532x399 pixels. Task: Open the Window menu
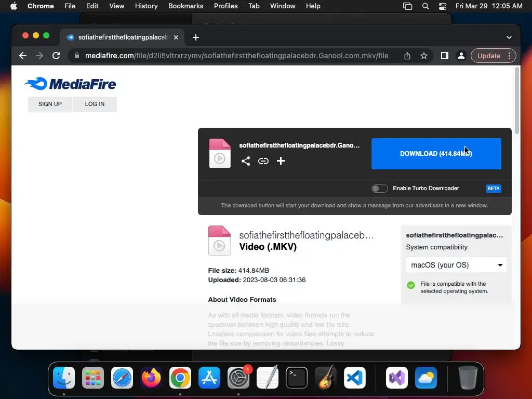click(x=283, y=6)
